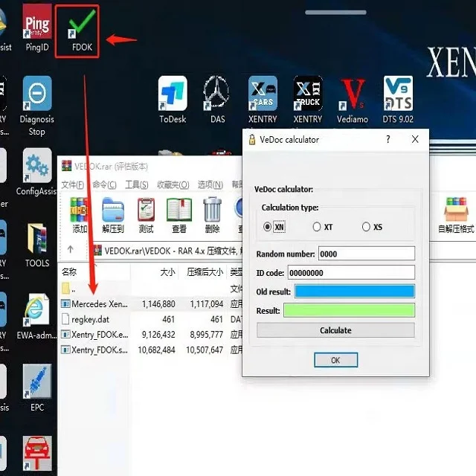Image resolution: width=476 pixels, height=476 pixels.
Task: Click the size value 1,146,880
Action: [x=158, y=303]
